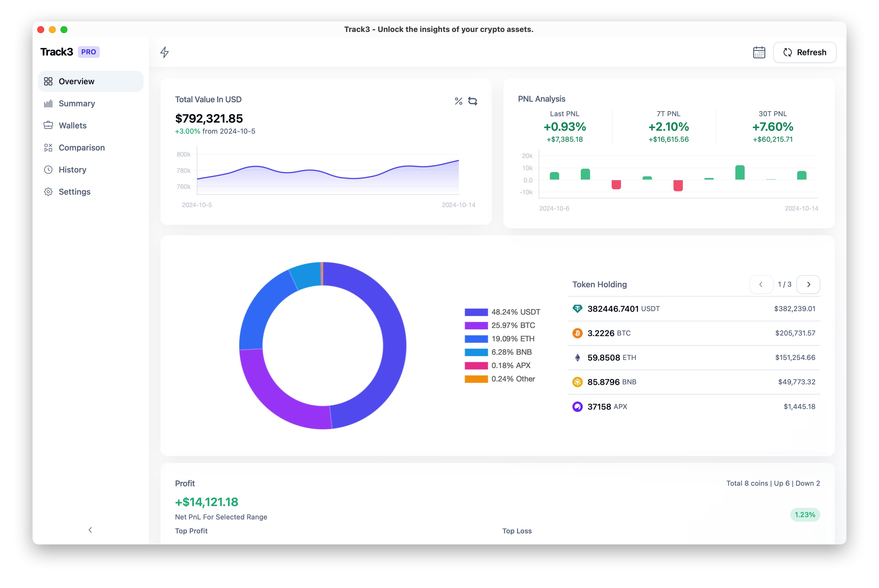
Task: Collapse the left sidebar
Action: (90, 530)
